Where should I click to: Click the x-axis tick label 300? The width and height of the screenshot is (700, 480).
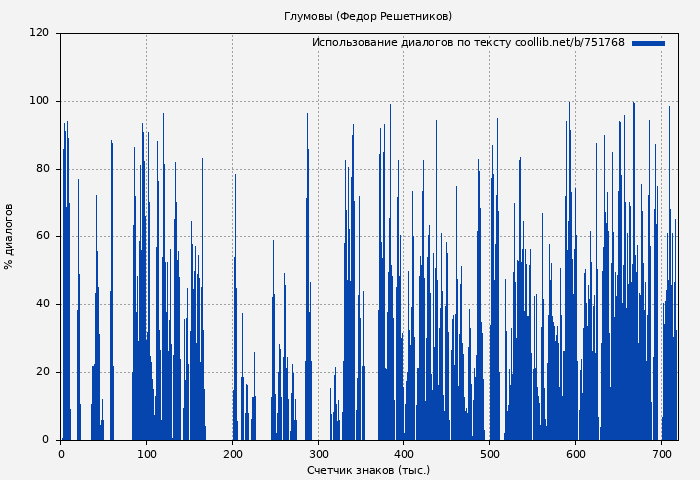pos(318,454)
